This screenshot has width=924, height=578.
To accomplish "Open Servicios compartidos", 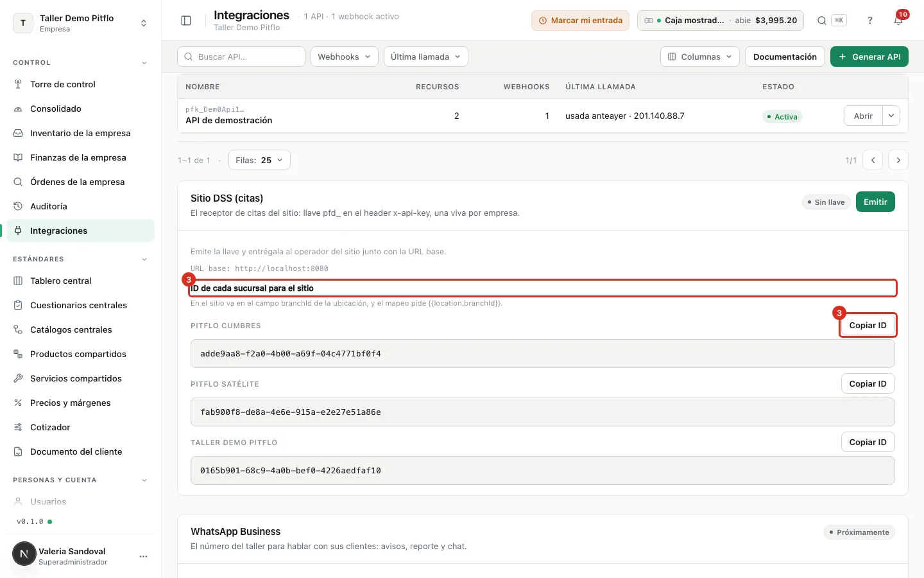I will pyautogui.click(x=80, y=378).
